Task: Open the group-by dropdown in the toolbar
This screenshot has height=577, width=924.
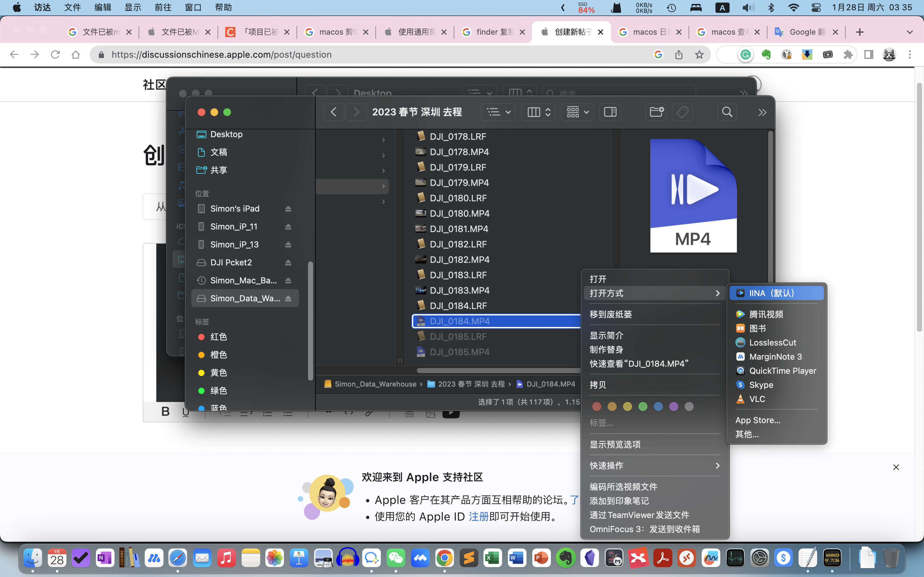Action: coord(577,112)
